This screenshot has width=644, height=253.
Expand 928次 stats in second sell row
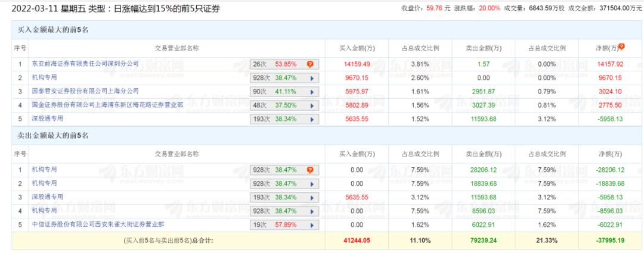point(310,183)
